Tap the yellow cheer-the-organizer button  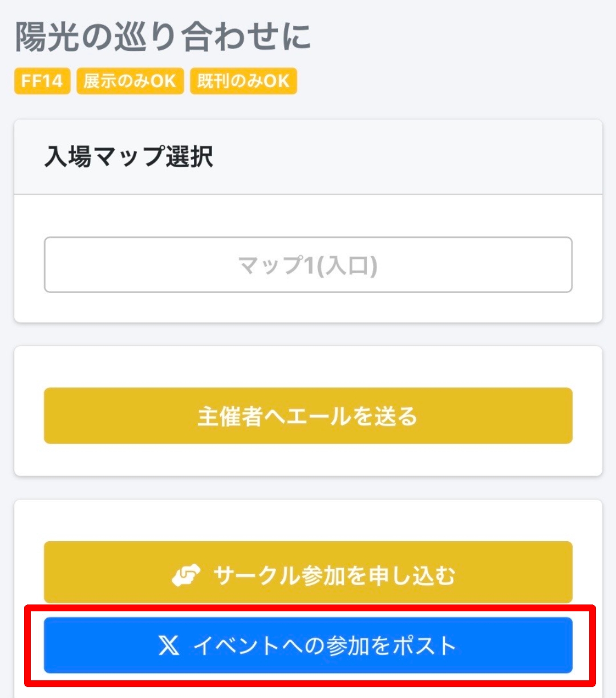(x=308, y=416)
